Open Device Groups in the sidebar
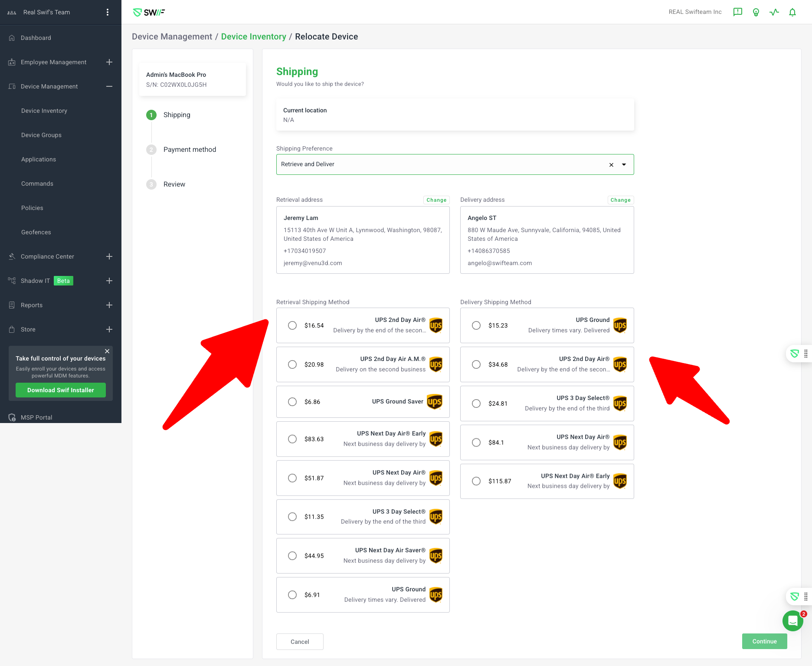This screenshot has width=812, height=666. (x=41, y=135)
